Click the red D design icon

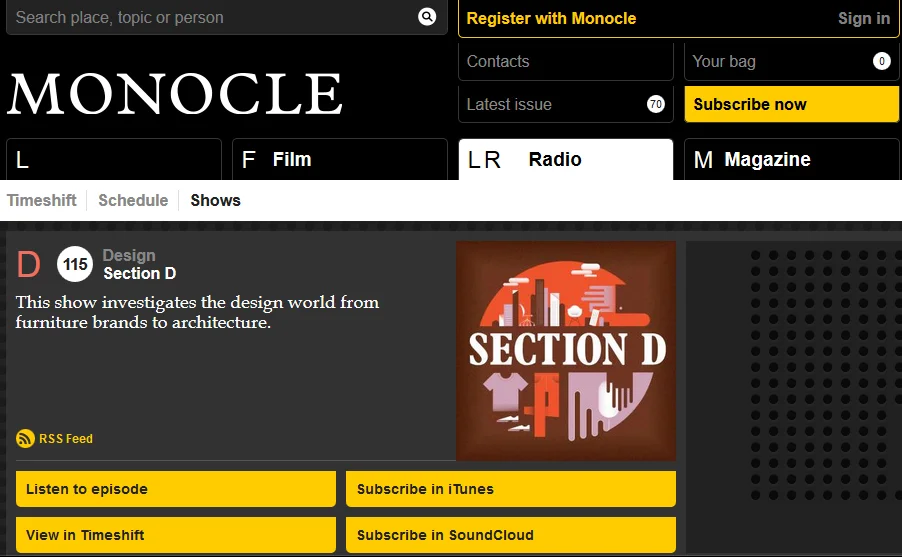click(x=29, y=264)
